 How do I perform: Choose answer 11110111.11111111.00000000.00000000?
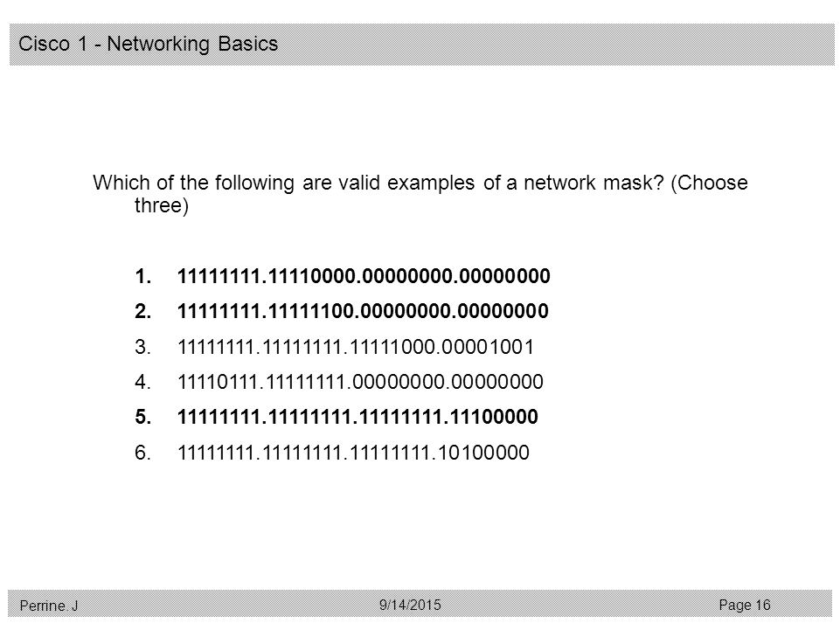(360, 382)
